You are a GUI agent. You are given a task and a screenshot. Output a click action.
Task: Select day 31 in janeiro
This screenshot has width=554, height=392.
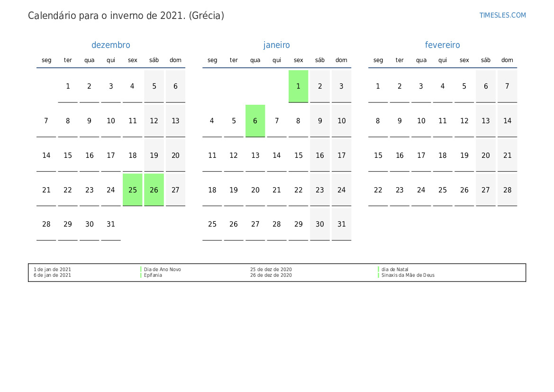[x=341, y=224]
